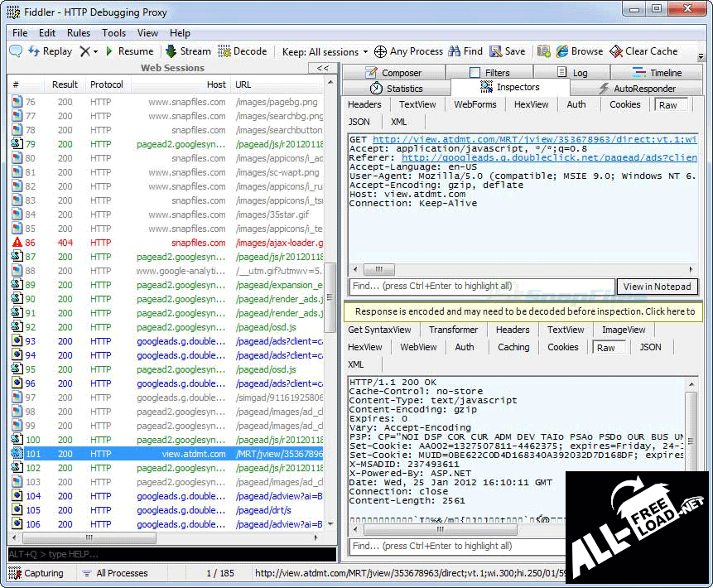
Task: Click the Comment speech bubble icon
Action: 16,51
